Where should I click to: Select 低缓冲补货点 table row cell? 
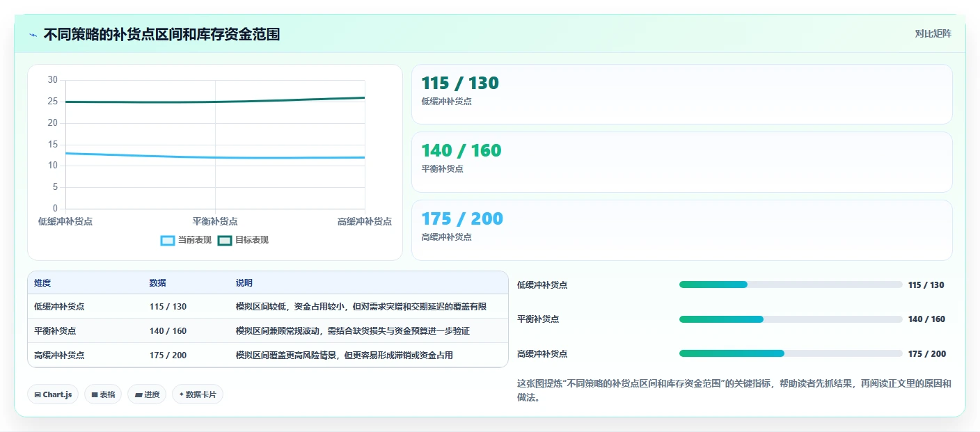[59, 306]
